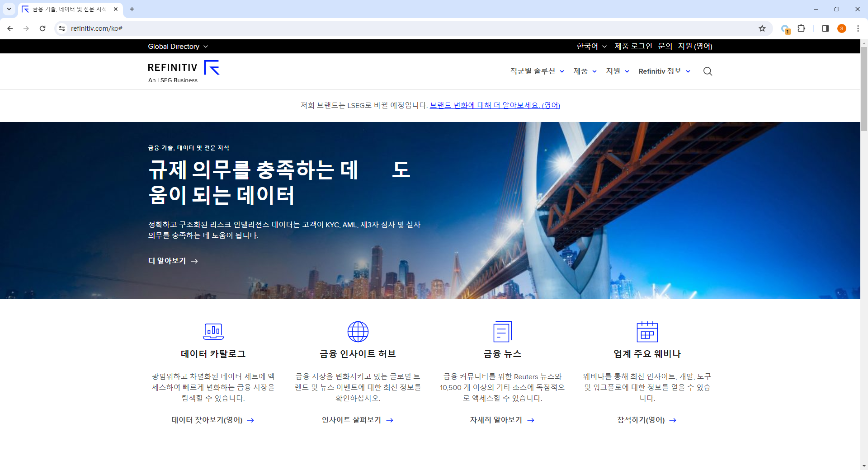
Task: Open the Chrome profile avatar
Action: coord(842,28)
